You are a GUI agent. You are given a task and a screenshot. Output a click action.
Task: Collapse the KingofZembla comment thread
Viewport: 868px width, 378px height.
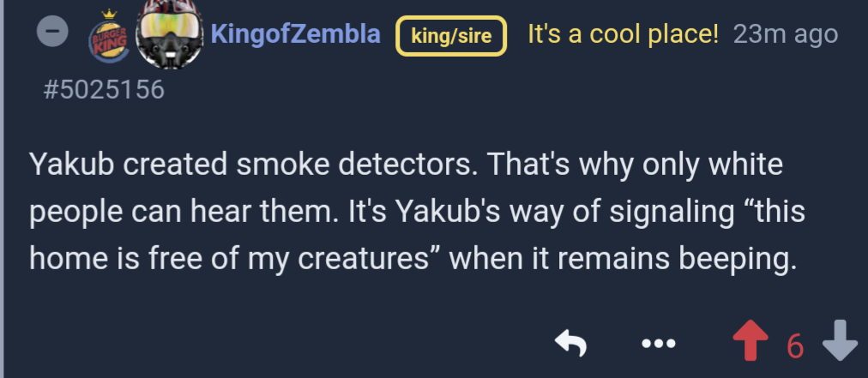tap(52, 33)
